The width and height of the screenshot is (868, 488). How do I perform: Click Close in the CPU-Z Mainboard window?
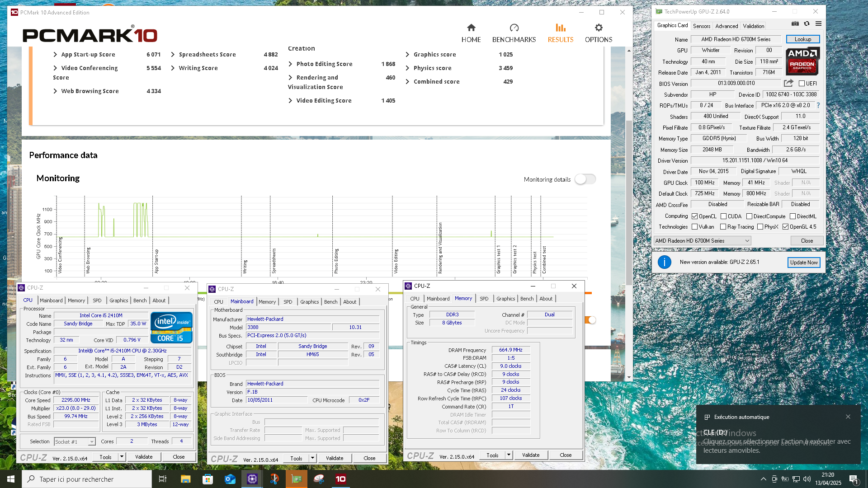[369, 458]
